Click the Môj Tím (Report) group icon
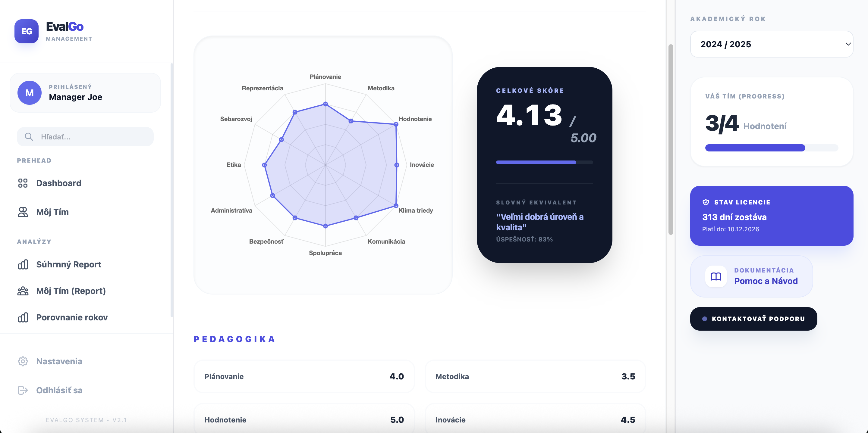 (23, 291)
